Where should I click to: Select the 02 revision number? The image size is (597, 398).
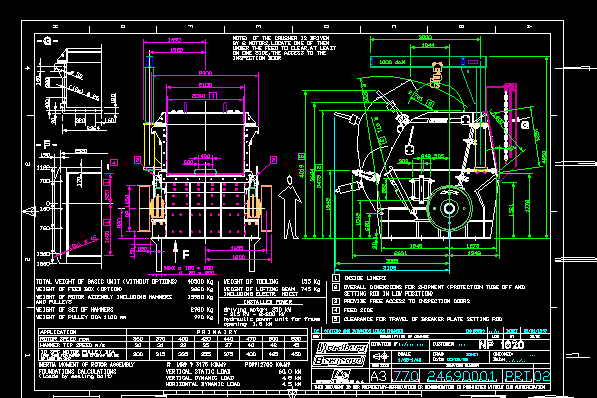[x=542, y=376]
